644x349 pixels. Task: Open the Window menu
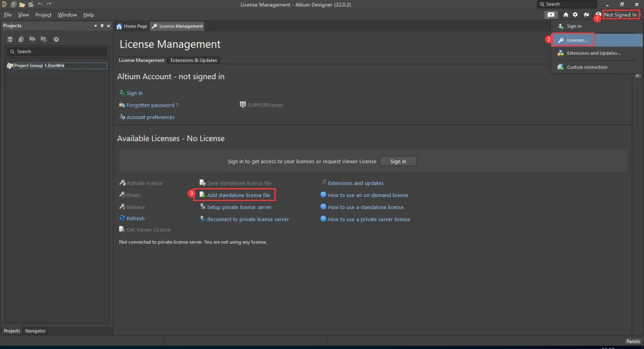67,15
